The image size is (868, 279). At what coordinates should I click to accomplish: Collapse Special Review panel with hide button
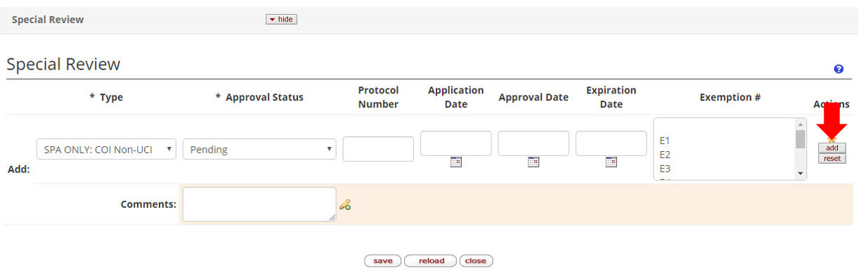[281, 19]
